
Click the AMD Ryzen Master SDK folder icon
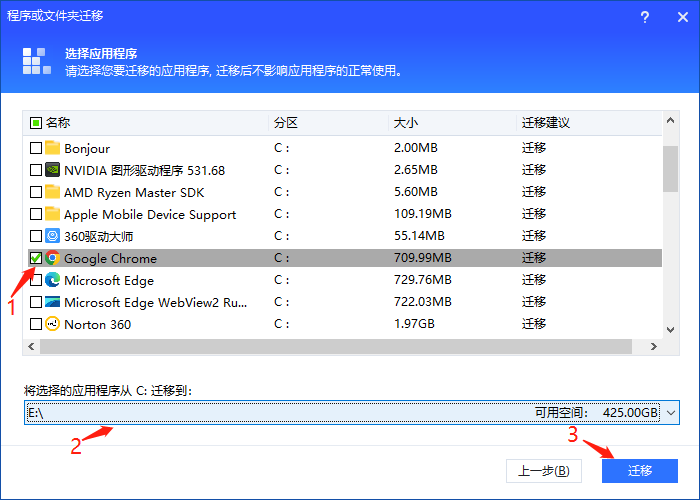(53, 192)
